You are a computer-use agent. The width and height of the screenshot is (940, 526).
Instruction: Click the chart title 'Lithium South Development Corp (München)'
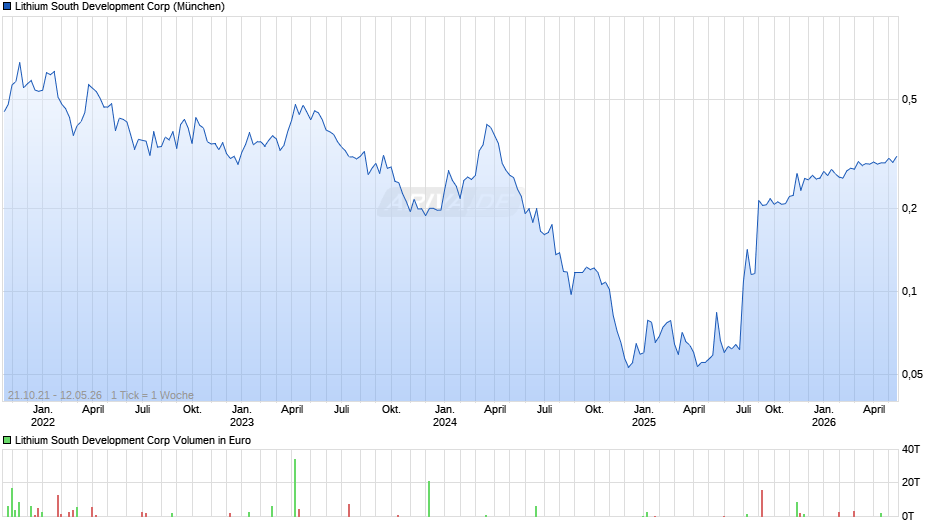(120, 7)
